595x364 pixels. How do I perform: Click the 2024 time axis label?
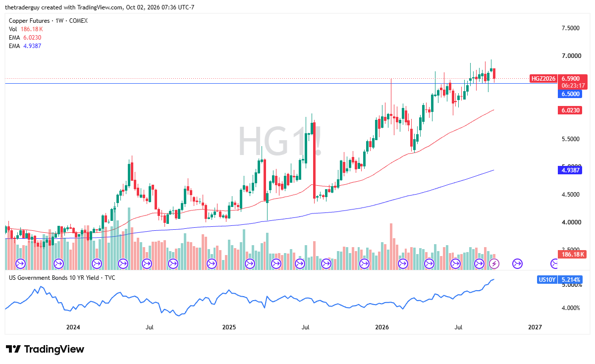73,327
